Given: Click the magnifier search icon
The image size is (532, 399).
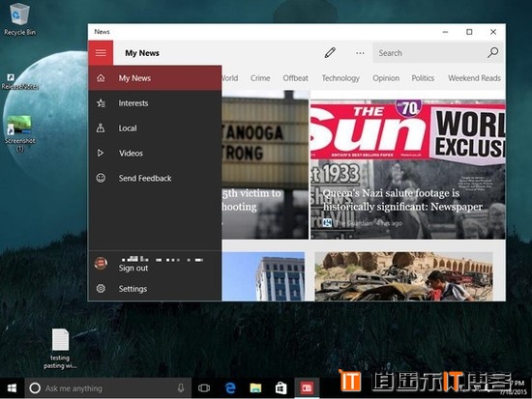Looking at the screenshot, I should click(492, 52).
